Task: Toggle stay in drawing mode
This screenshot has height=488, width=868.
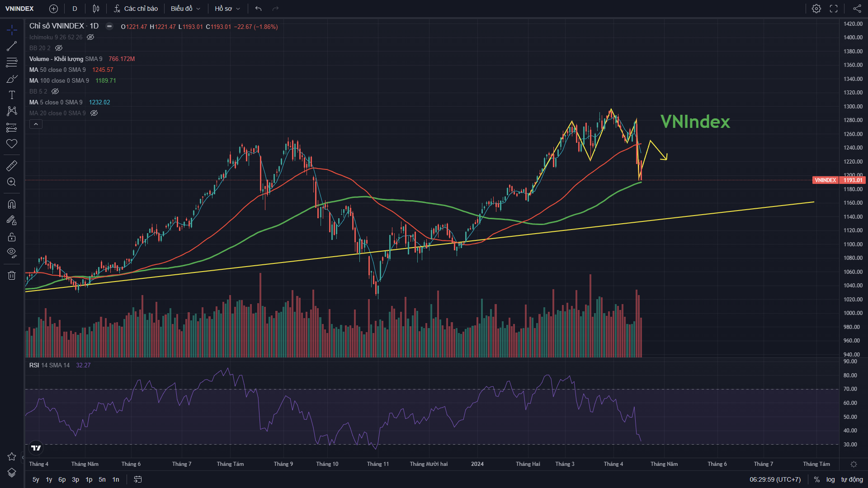Action: 12,221
